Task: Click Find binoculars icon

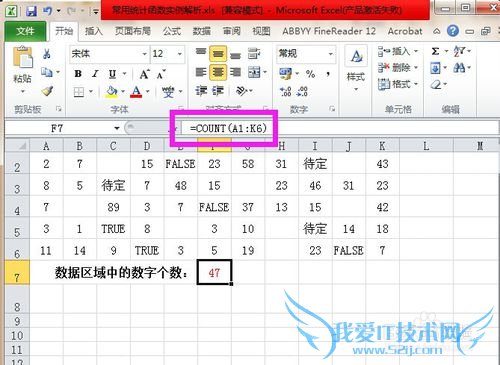Action: (x=459, y=68)
